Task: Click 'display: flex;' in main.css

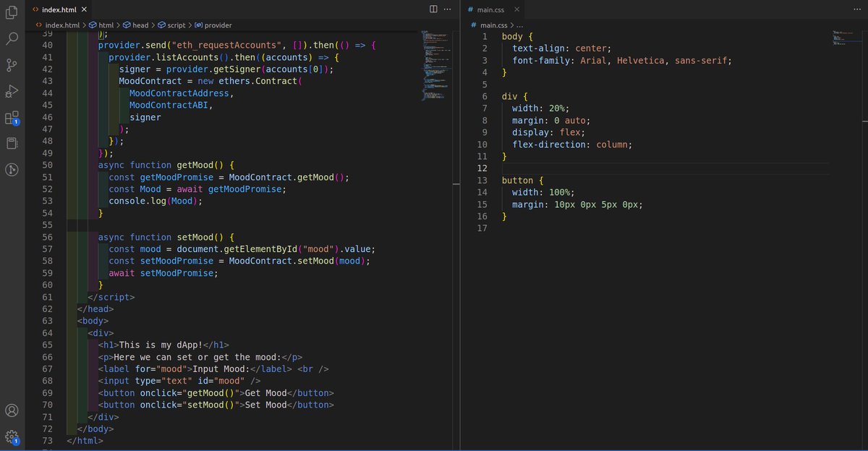Action: [x=549, y=132]
